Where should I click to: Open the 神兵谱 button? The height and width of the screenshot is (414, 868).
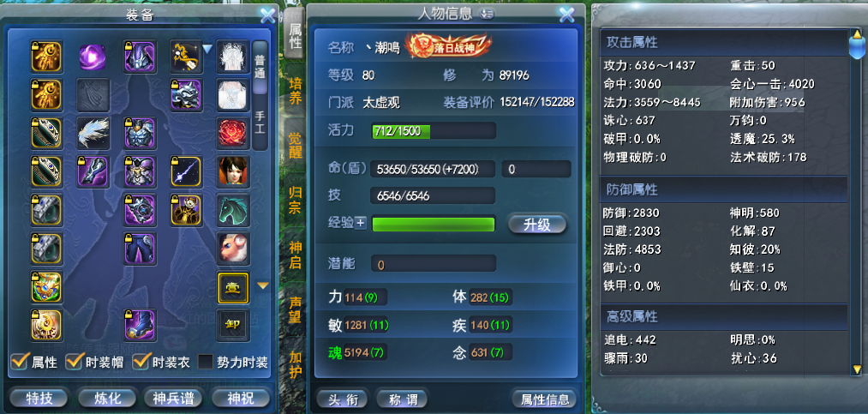[172, 398]
